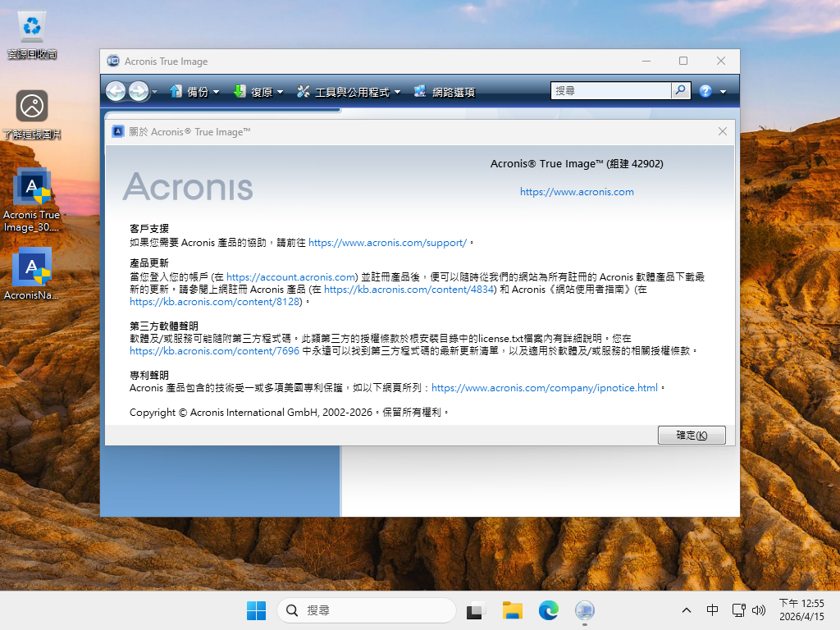The width and height of the screenshot is (840, 630).
Task: Open Microsoft Edge from the taskbar
Action: pos(548,610)
